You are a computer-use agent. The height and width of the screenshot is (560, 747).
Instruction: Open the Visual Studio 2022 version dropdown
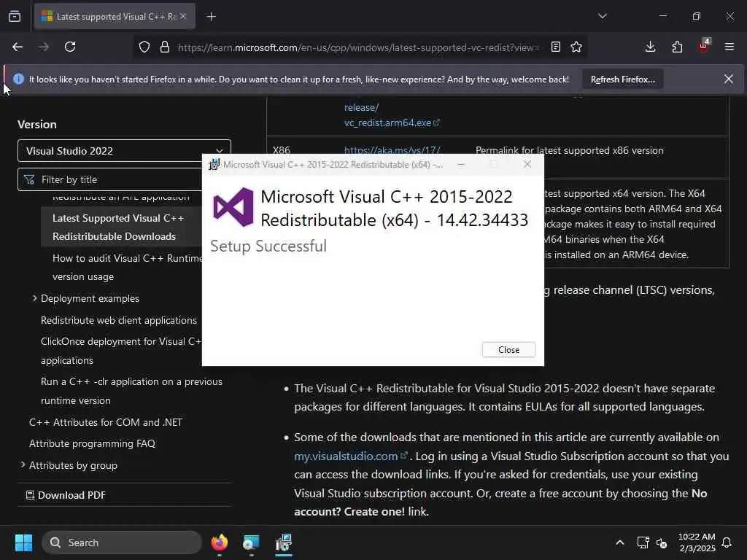(x=124, y=151)
